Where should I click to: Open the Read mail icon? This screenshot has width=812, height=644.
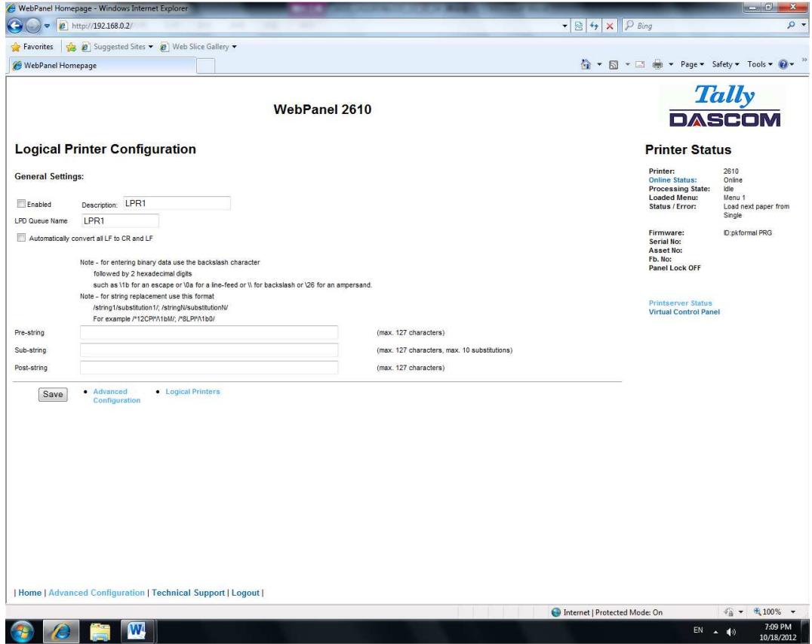pyautogui.click(x=640, y=64)
